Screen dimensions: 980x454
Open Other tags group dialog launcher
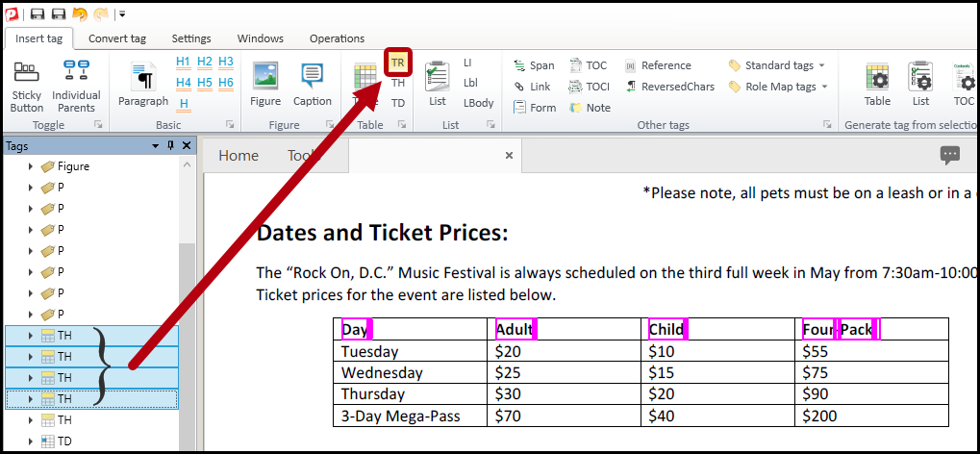[827, 124]
